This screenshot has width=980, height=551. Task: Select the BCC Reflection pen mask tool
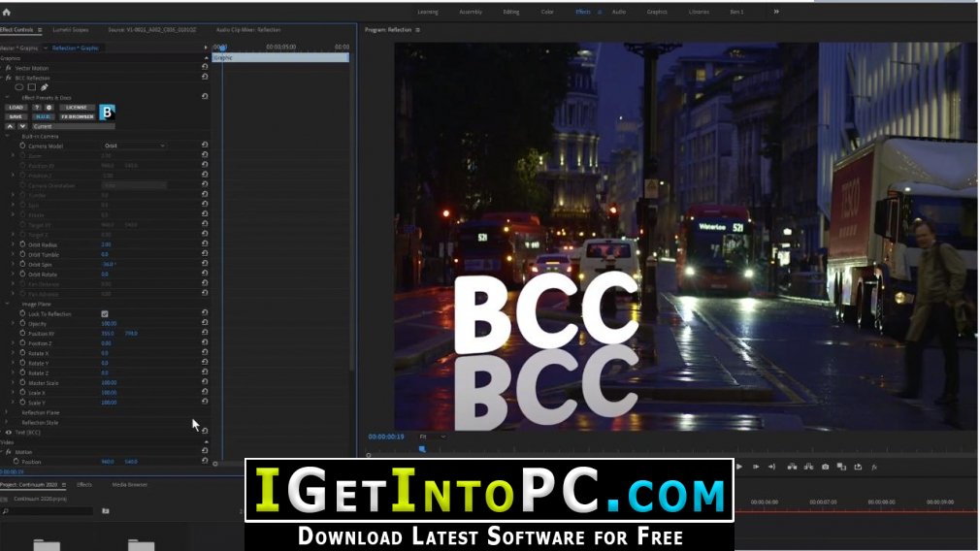[x=45, y=87]
